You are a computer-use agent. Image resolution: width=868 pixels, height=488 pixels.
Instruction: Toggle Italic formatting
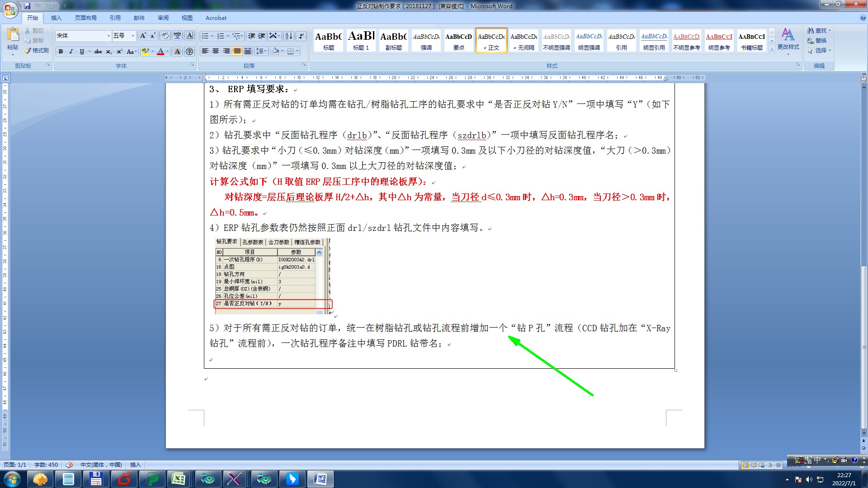(71, 52)
